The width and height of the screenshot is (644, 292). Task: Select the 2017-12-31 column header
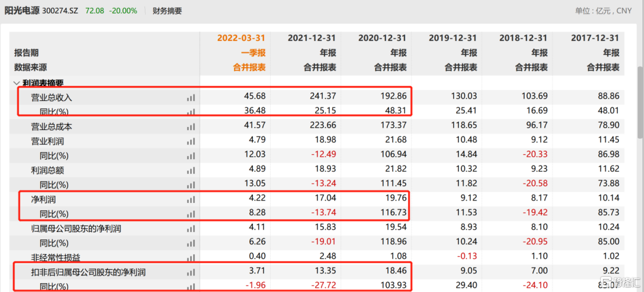[595, 38]
